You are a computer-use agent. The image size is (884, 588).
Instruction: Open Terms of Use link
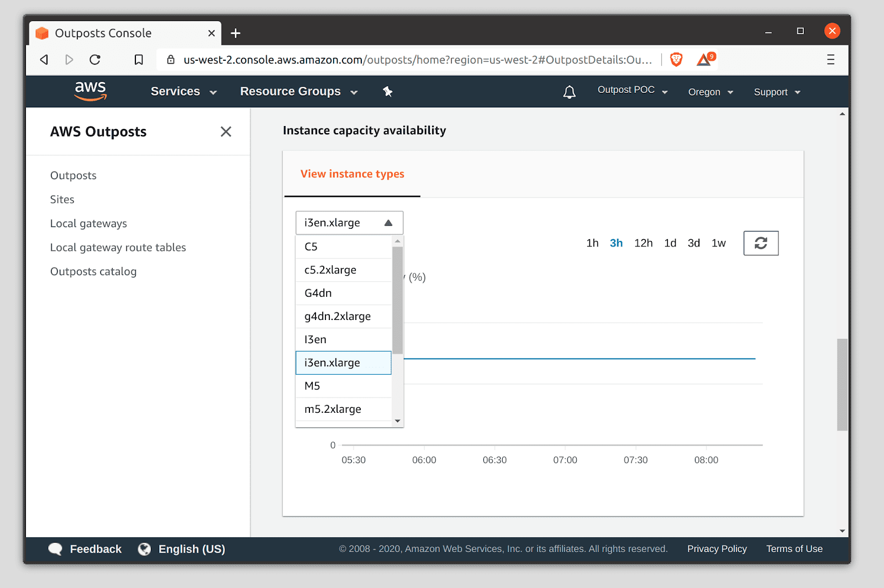794,549
